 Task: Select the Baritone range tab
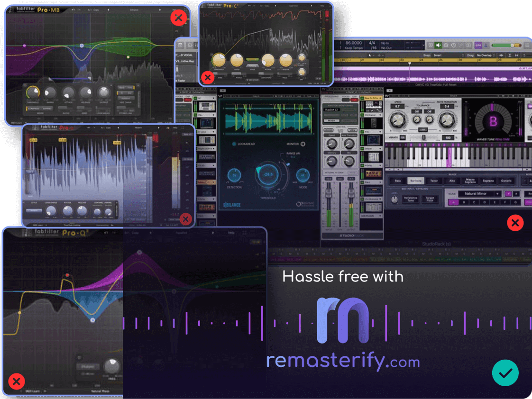(416, 181)
